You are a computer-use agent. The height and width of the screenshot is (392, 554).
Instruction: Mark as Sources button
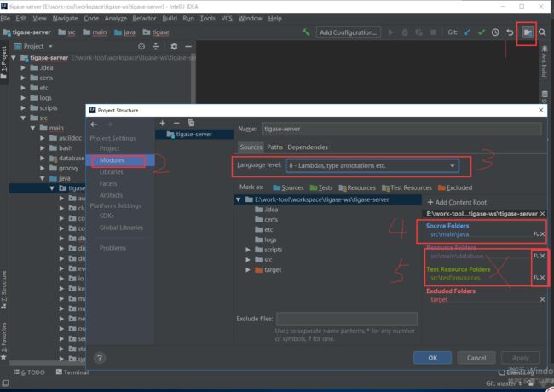click(288, 187)
